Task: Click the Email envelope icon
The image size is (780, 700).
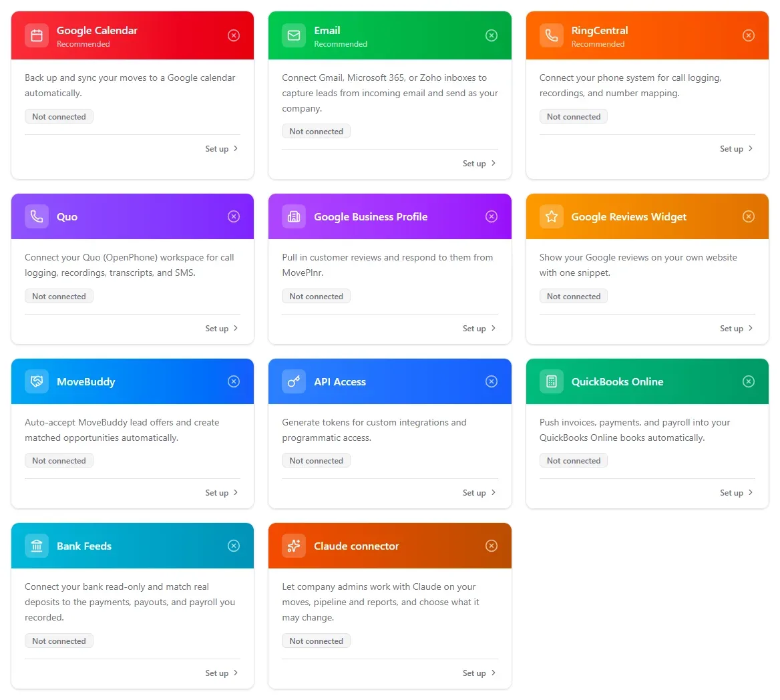Action: pos(294,35)
